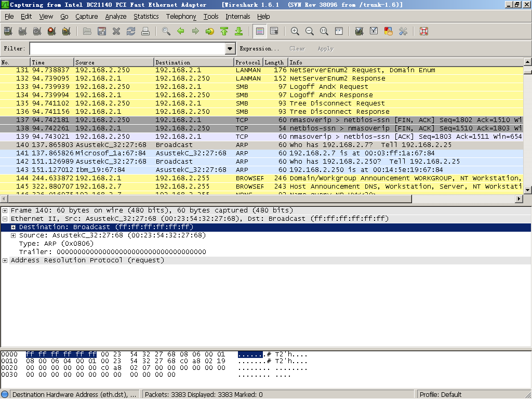The image size is (532, 399).
Task: Close the capture file icon
Action: point(116,32)
